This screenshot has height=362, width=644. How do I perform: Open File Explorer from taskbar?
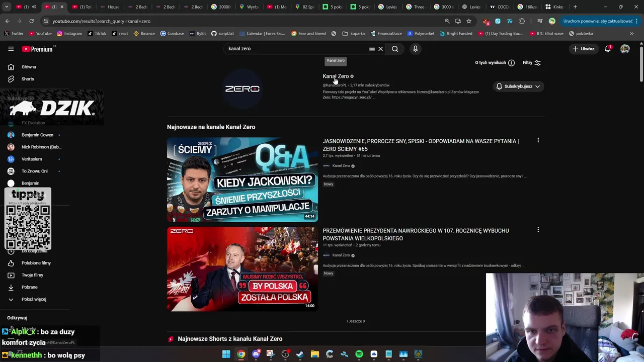click(x=314, y=354)
